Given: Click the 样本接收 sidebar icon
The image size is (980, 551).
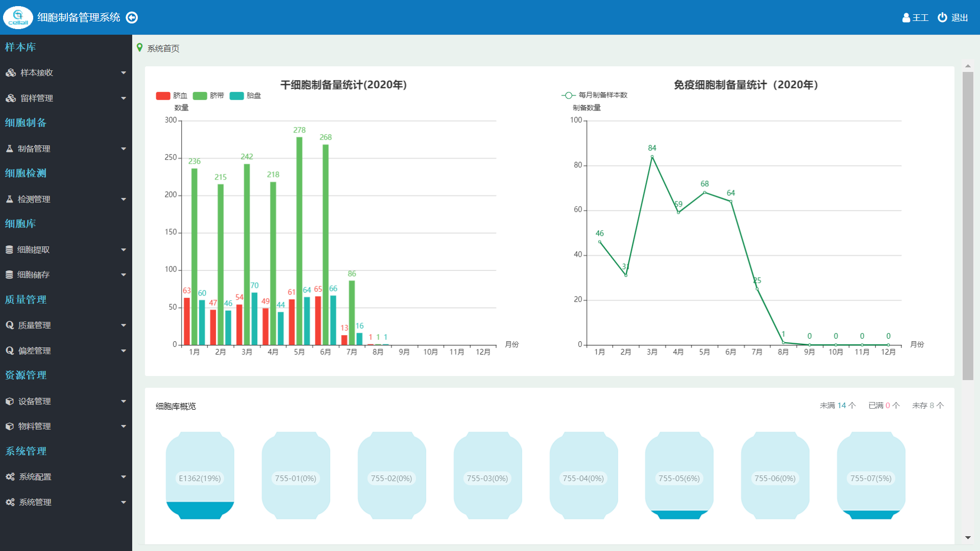Looking at the screenshot, I should pos(11,73).
